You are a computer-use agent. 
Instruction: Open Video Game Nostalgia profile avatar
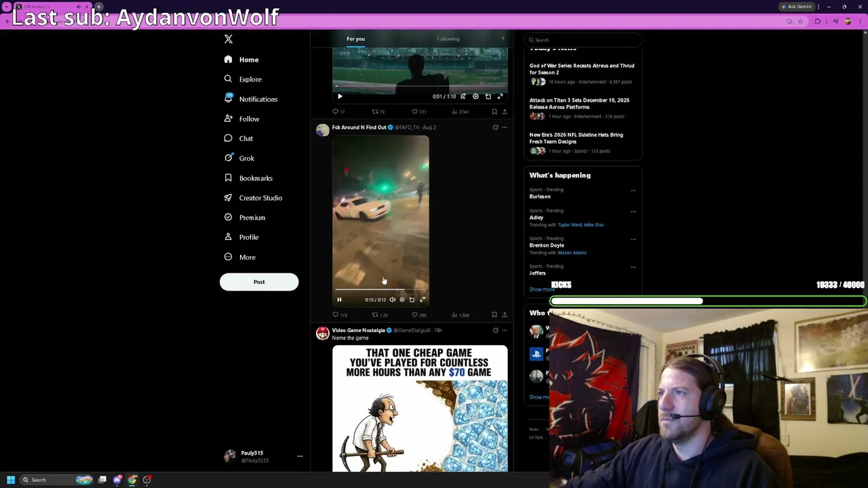tap(322, 333)
